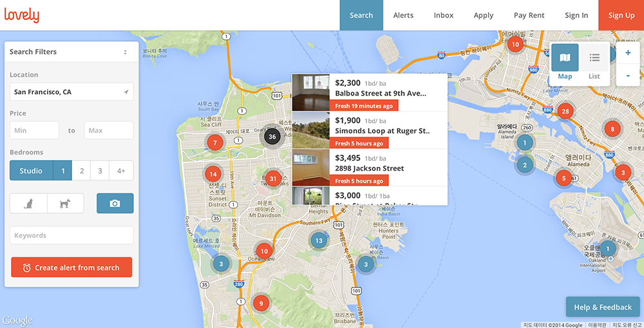Toggle the dog-friendly pet filter
644x328 pixels.
tap(65, 204)
